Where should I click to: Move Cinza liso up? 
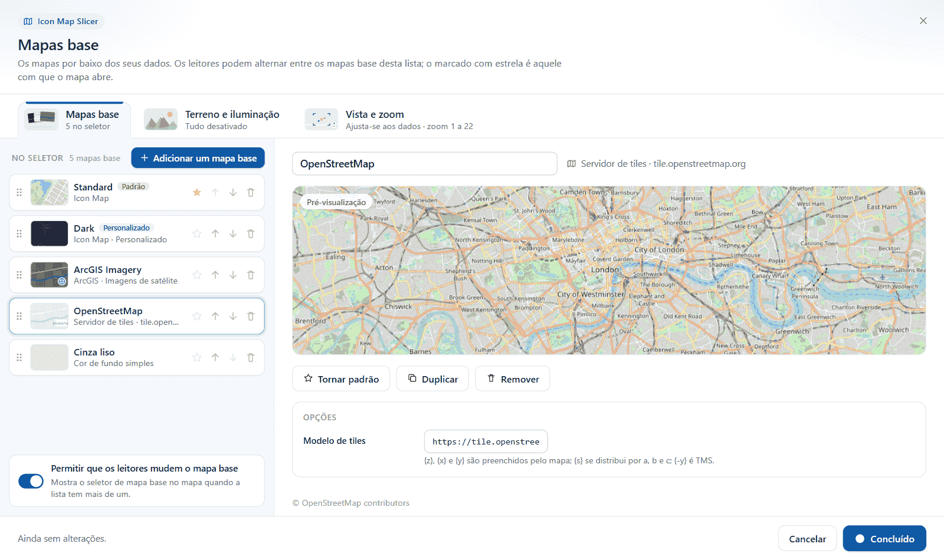pos(215,357)
